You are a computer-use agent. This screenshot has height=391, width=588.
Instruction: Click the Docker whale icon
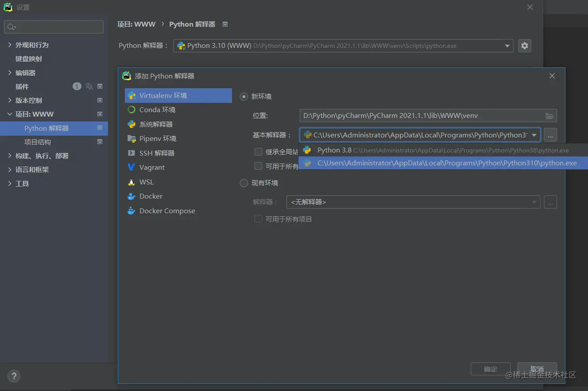(132, 196)
